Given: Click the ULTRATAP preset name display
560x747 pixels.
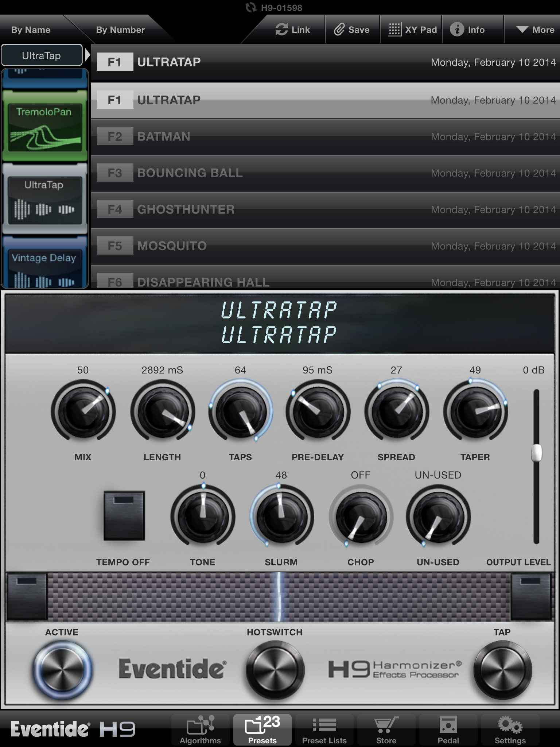Looking at the screenshot, I should pos(280,323).
